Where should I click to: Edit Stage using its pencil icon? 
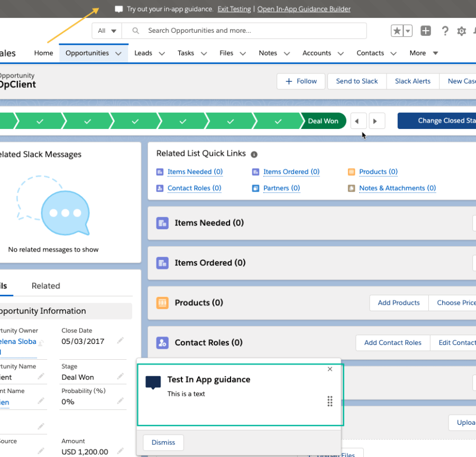[121, 377]
